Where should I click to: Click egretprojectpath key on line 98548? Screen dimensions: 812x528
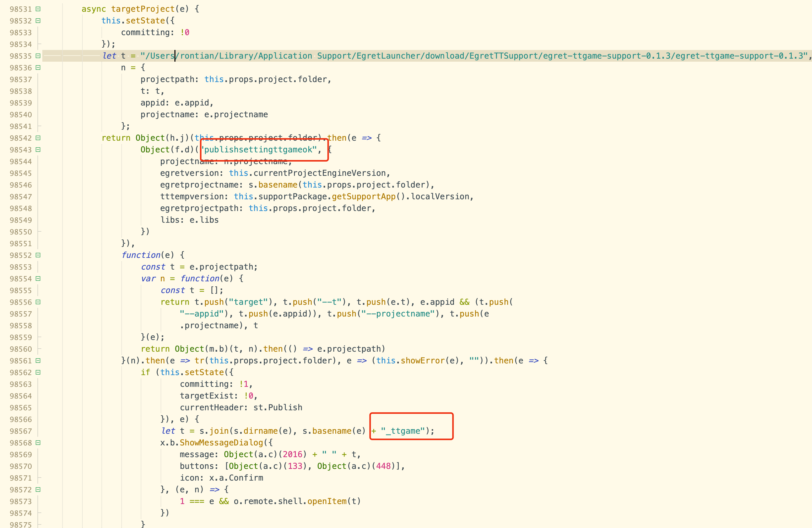[199, 208]
